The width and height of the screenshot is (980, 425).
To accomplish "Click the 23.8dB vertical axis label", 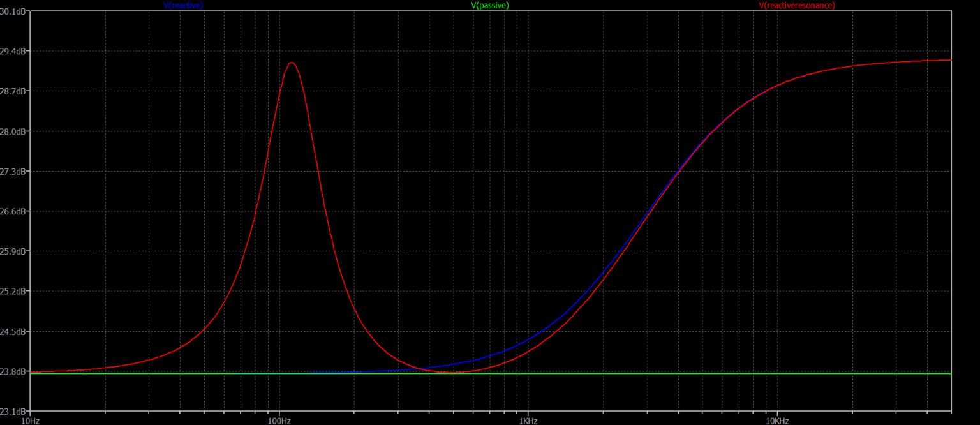I will click(x=14, y=371).
